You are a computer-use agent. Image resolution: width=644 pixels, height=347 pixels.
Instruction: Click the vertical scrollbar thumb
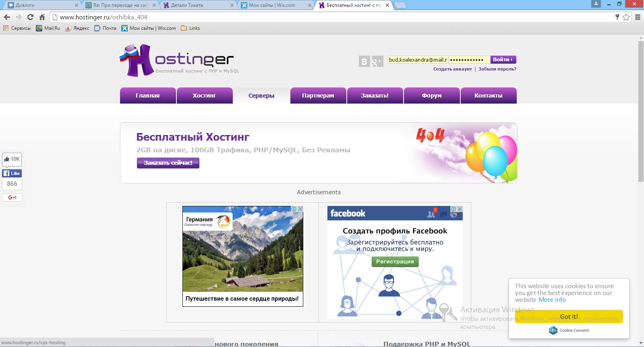tap(641, 111)
